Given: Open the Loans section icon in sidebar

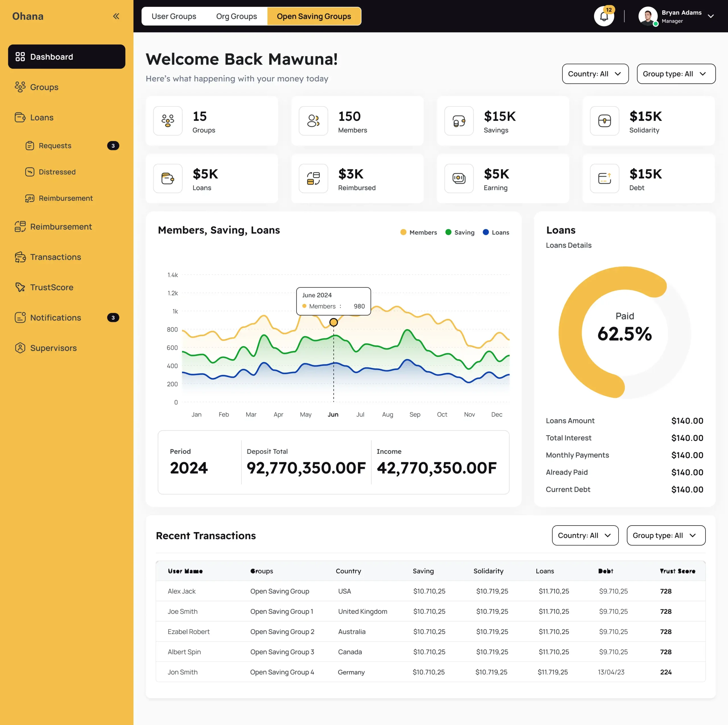Looking at the screenshot, I should point(20,117).
